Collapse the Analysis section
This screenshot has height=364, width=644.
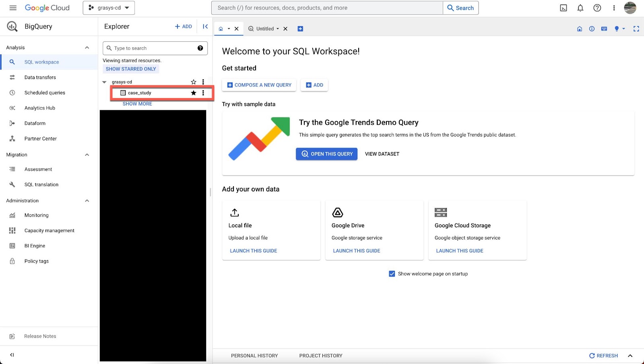[x=87, y=47]
